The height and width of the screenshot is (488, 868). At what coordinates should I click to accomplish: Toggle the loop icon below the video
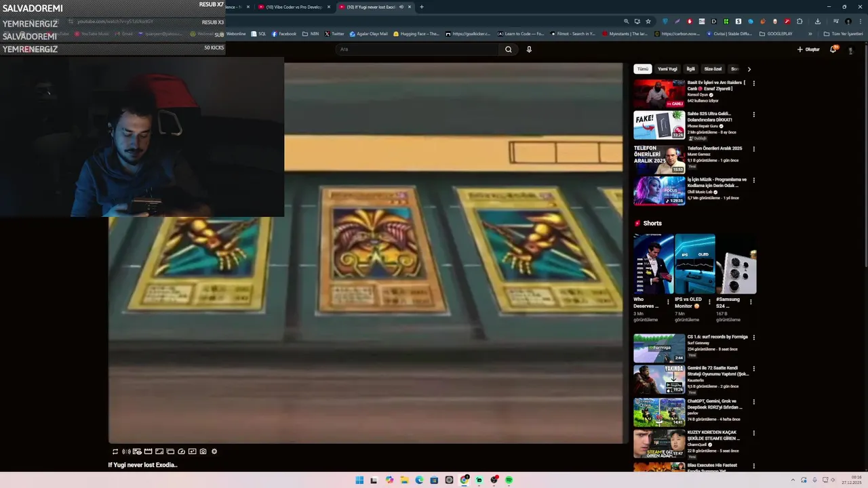pyautogui.click(x=115, y=451)
